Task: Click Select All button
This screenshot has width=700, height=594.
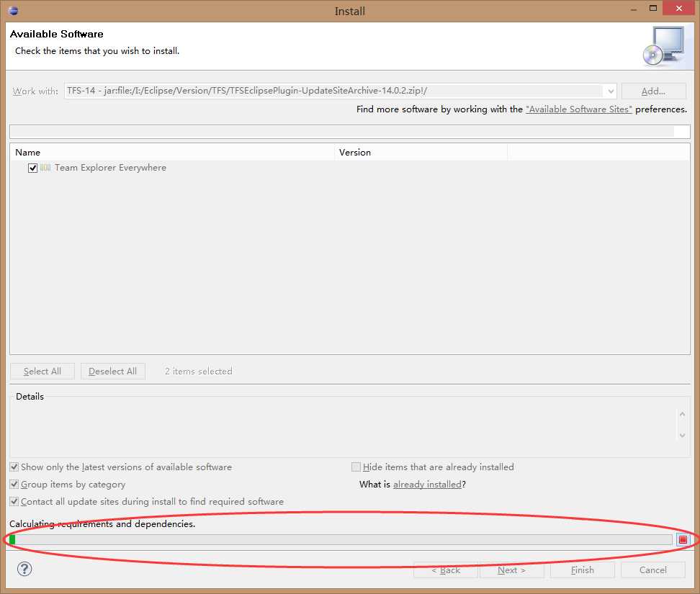Action: (x=42, y=372)
